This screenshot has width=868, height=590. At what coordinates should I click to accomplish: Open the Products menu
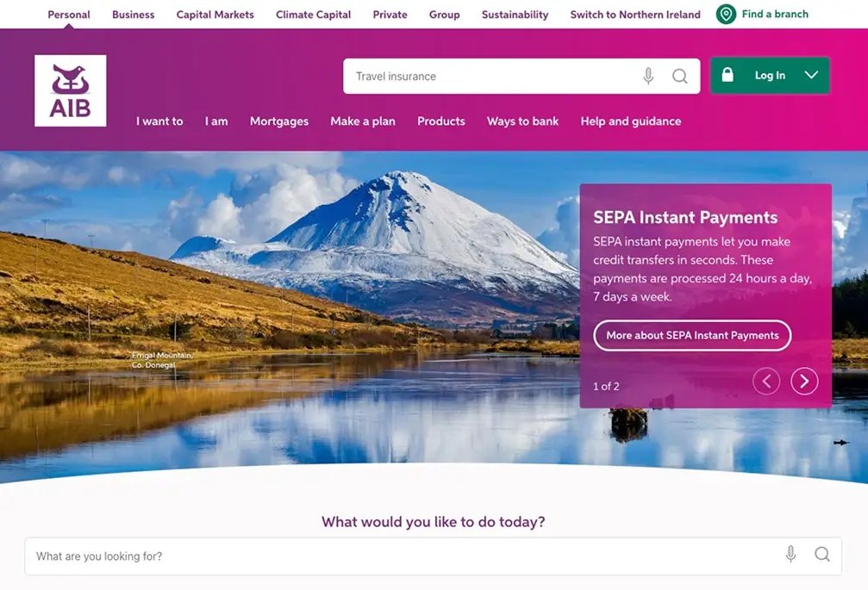[x=441, y=121]
